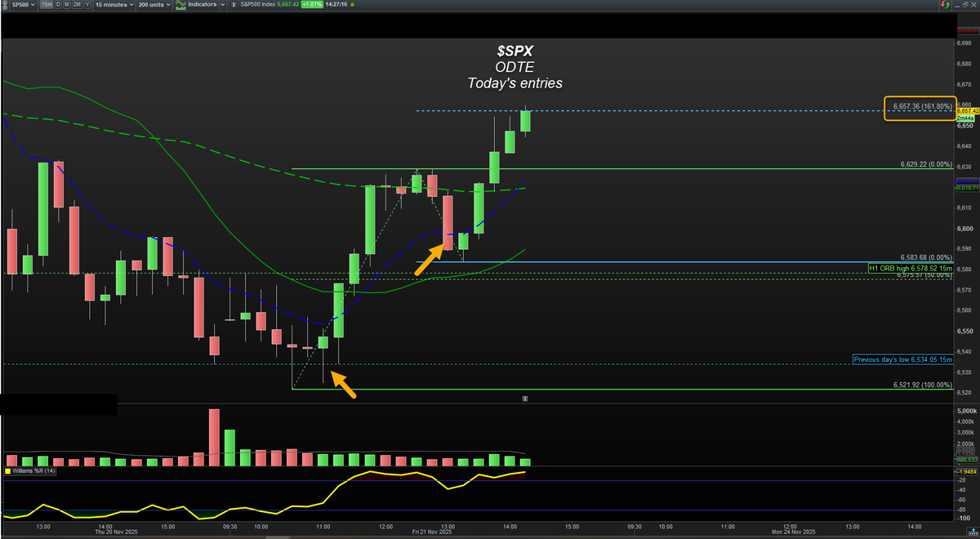980x539 pixels.
Task: Restore the chart window size
Action: 965,5
